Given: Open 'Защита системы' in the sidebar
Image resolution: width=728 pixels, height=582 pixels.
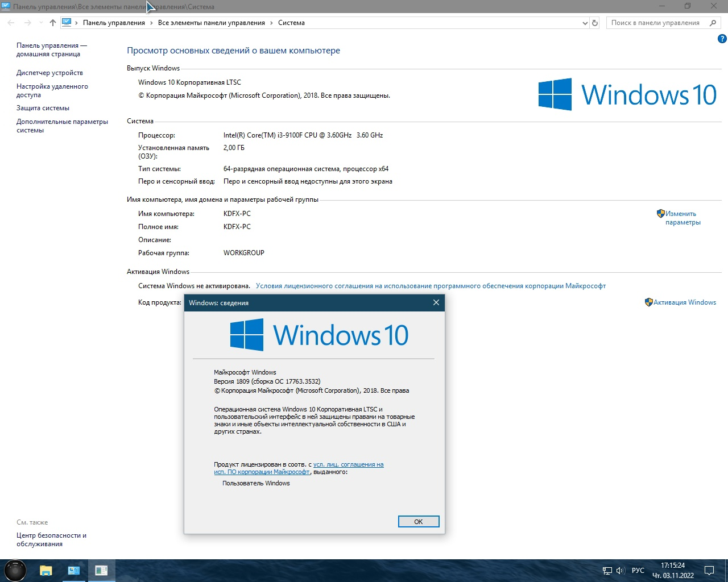Looking at the screenshot, I should 43,108.
